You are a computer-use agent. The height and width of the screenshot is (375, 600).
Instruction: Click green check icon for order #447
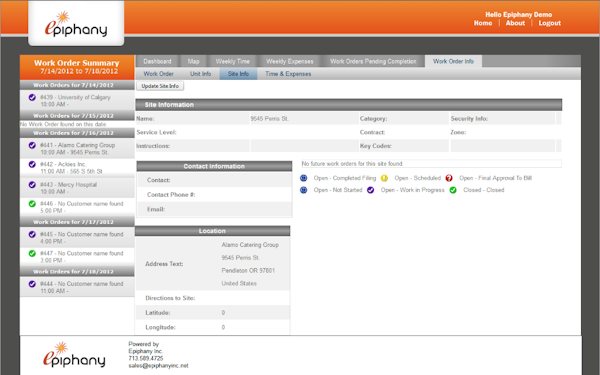[32, 253]
